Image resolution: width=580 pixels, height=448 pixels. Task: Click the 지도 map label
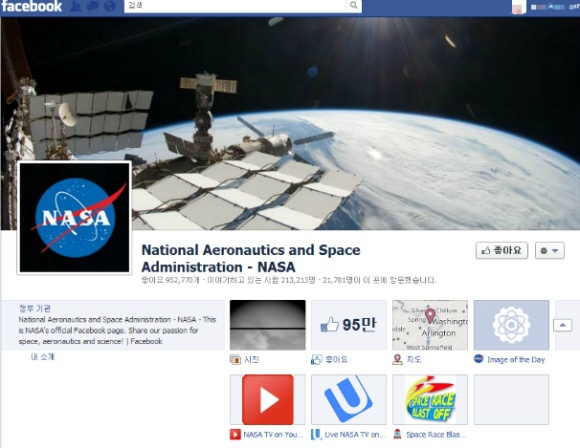point(414,360)
